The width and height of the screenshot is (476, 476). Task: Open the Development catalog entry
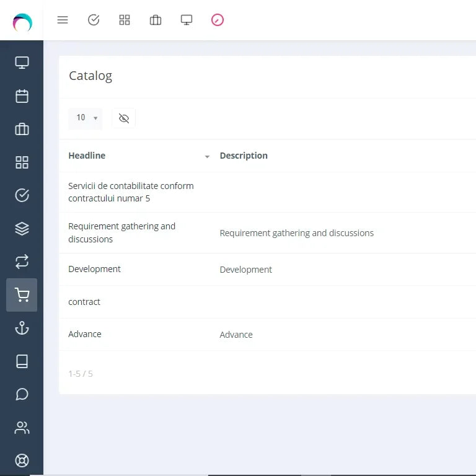(94, 269)
